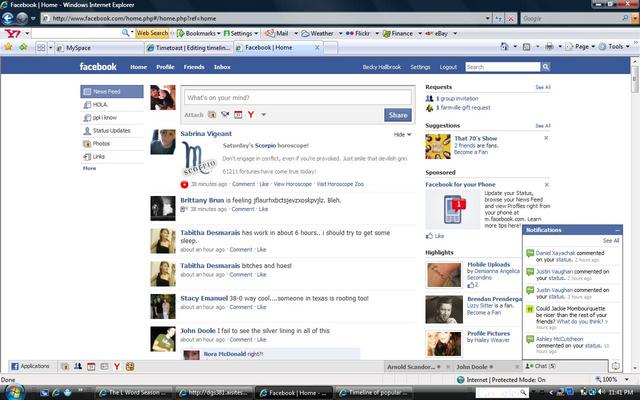Open Settings link in Facebook header
The width and height of the screenshot is (640, 400).
click(x=420, y=67)
